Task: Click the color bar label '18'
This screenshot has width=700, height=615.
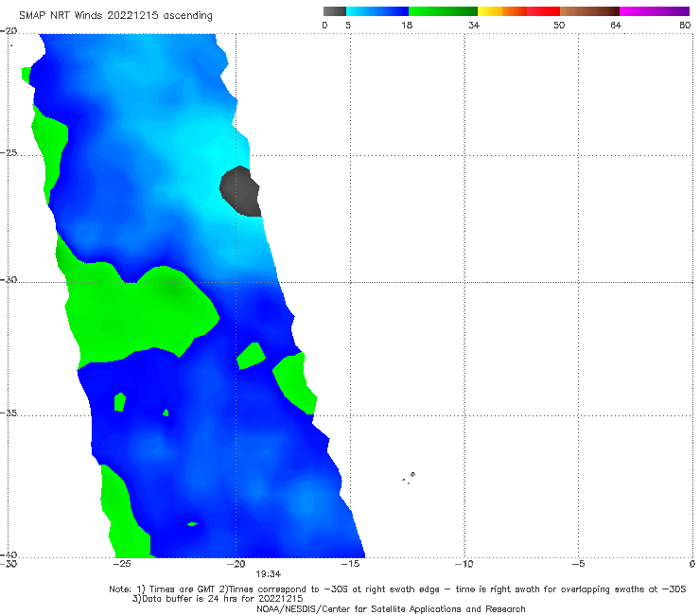Action: click(407, 26)
